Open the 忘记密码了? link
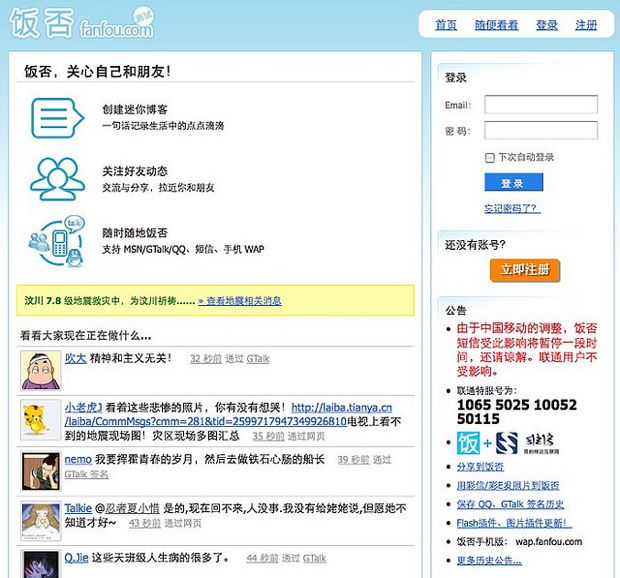620x578 pixels. [512, 208]
